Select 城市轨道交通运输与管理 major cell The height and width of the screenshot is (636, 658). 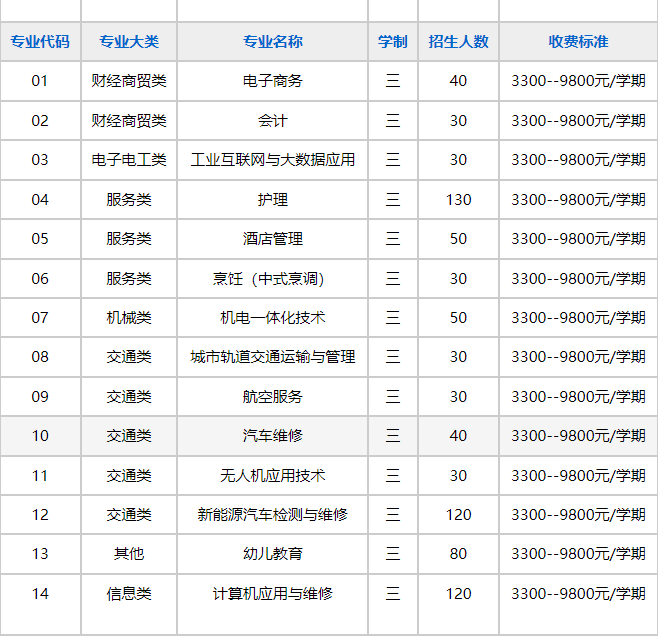(x=272, y=357)
